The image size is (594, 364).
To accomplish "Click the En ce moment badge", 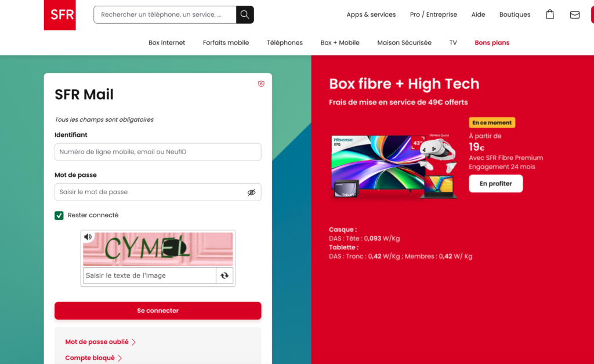I will [492, 123].
